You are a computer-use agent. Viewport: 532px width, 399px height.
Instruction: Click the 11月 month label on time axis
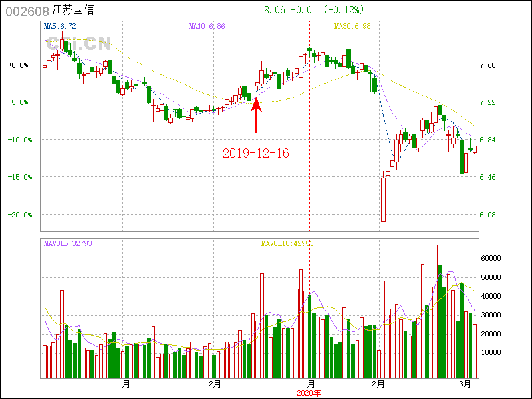122,384
